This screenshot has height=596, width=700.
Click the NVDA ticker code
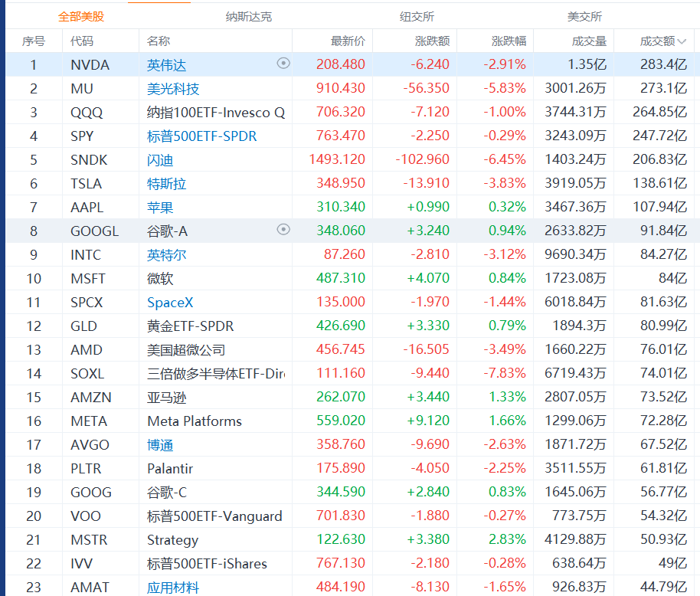[x=90, y=65]
